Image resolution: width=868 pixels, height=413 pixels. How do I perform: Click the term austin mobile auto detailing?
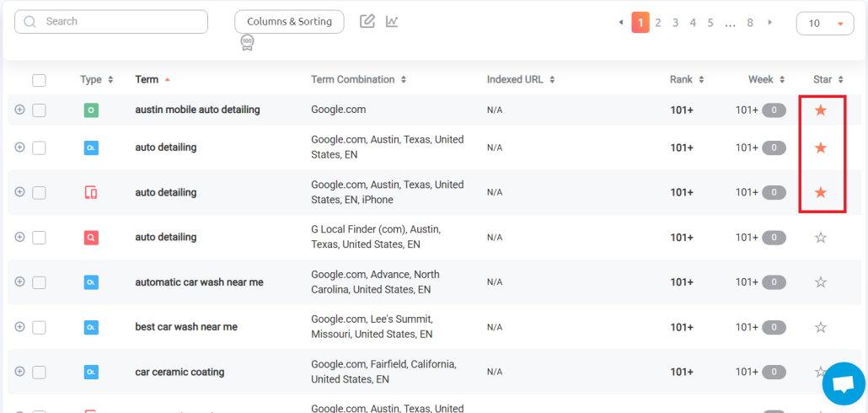(x=198, y=110)
